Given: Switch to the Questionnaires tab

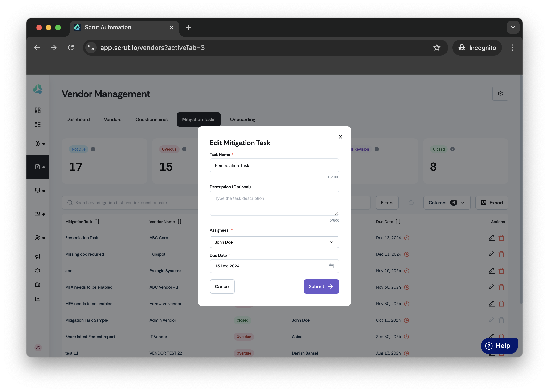Looking at the screenshot, I should click(151, 119).
